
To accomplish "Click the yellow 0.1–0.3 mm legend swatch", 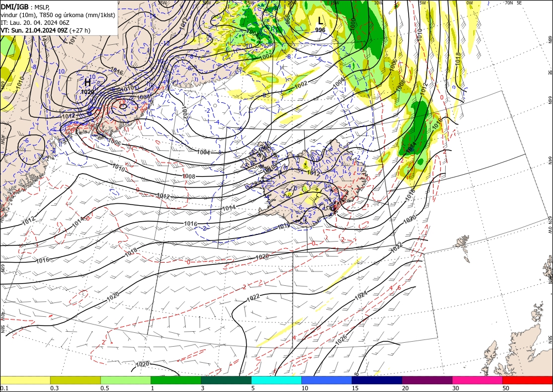I will click(25, 380).
